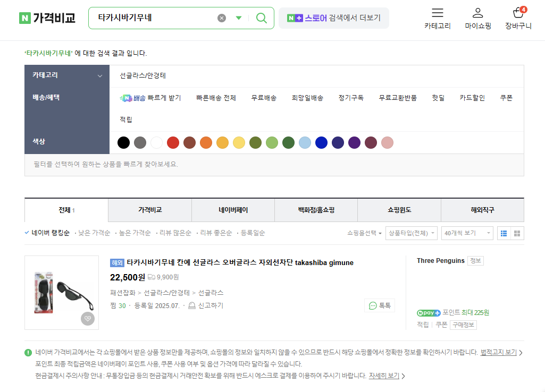Open the 40개씩 보기 dropdown
This screenshot has height=392, width=545.
point(467,233)
